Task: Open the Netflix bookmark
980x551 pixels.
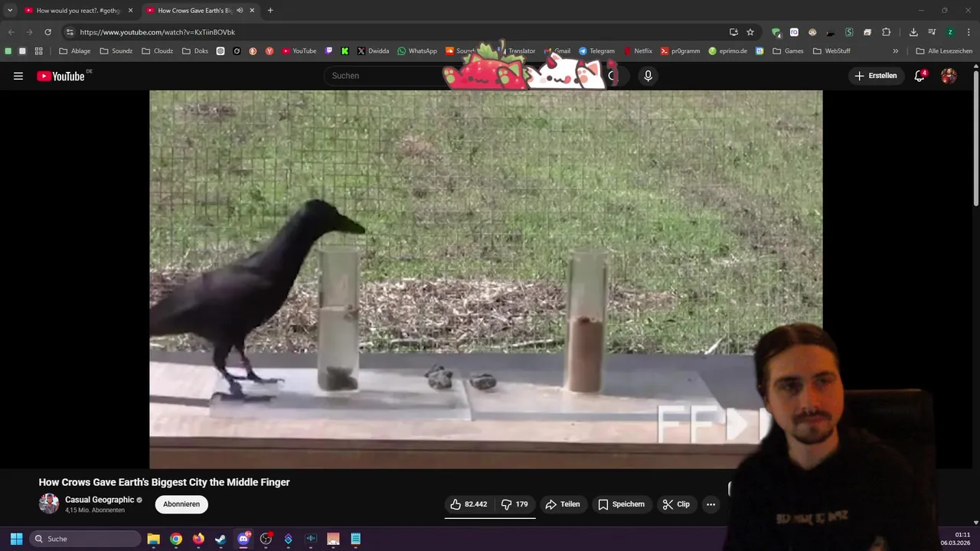Action: pos(638,51)
